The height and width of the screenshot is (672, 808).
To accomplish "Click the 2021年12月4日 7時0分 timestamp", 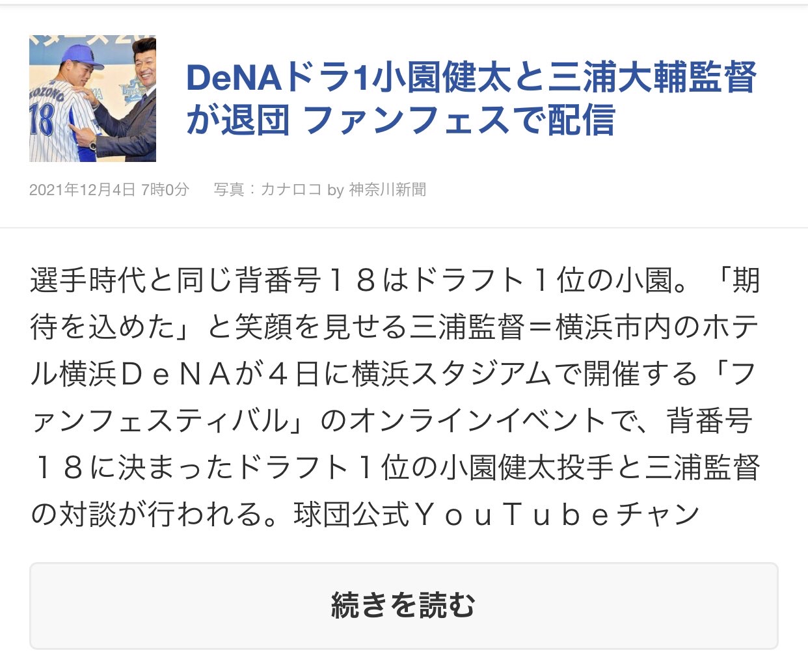I will tap(109, 189).
